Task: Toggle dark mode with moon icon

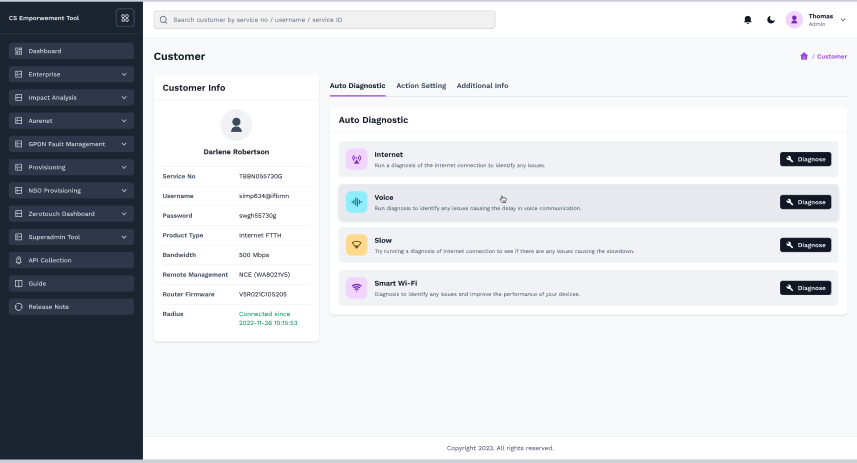Action: pos(770,20)
